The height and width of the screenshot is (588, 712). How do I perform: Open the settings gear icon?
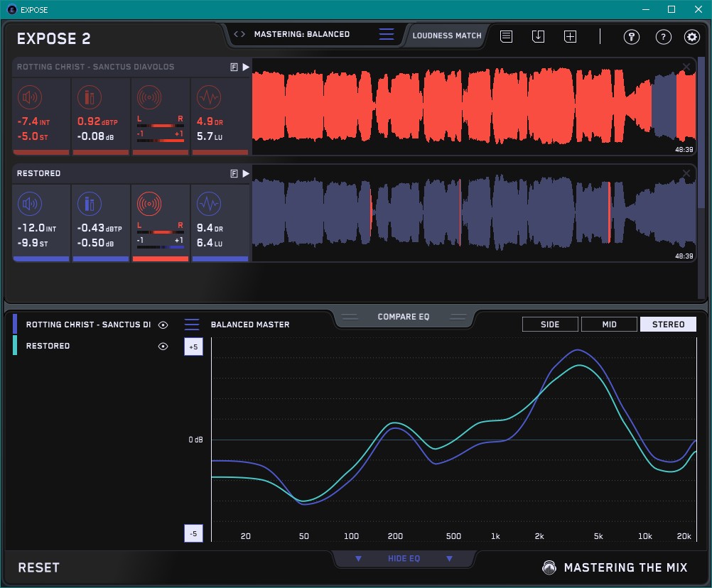tap(691, 37)
